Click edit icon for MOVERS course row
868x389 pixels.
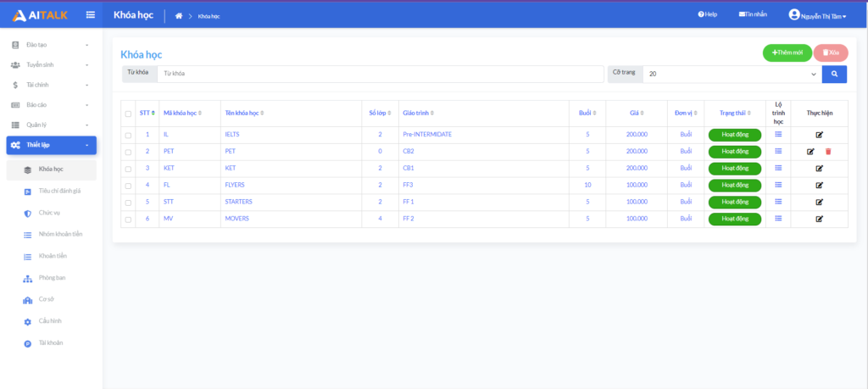pos(819,219)
